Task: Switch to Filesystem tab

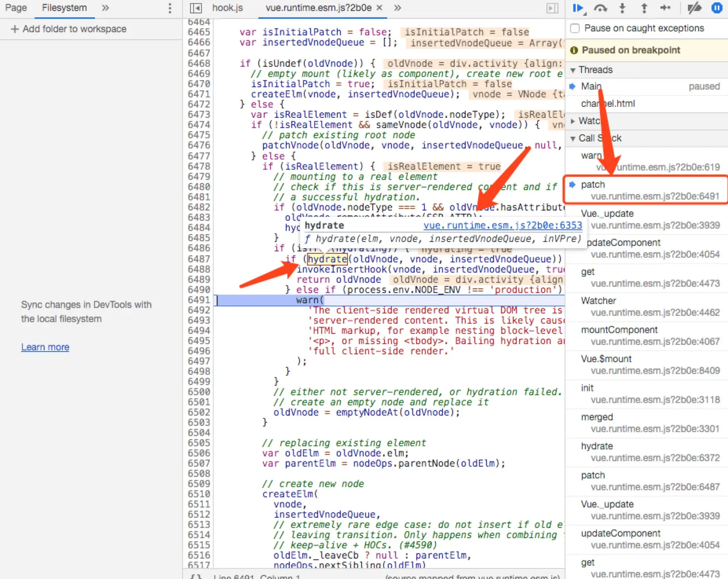Action: point(64,8)
